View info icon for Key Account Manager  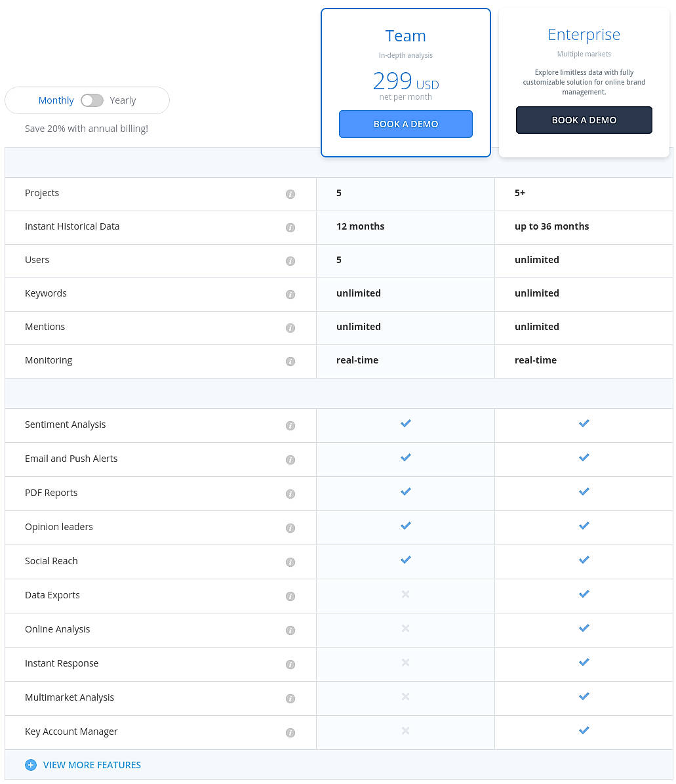[290, 733]
